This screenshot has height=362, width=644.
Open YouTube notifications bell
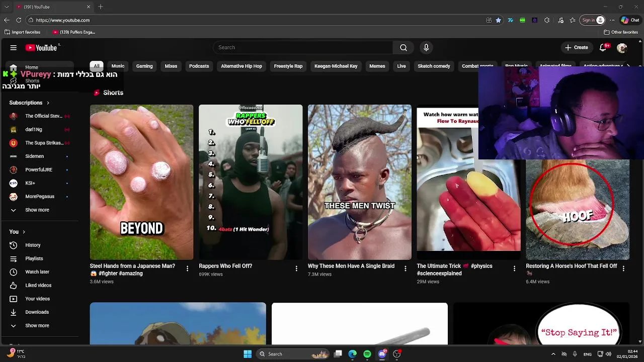[603, 48]
